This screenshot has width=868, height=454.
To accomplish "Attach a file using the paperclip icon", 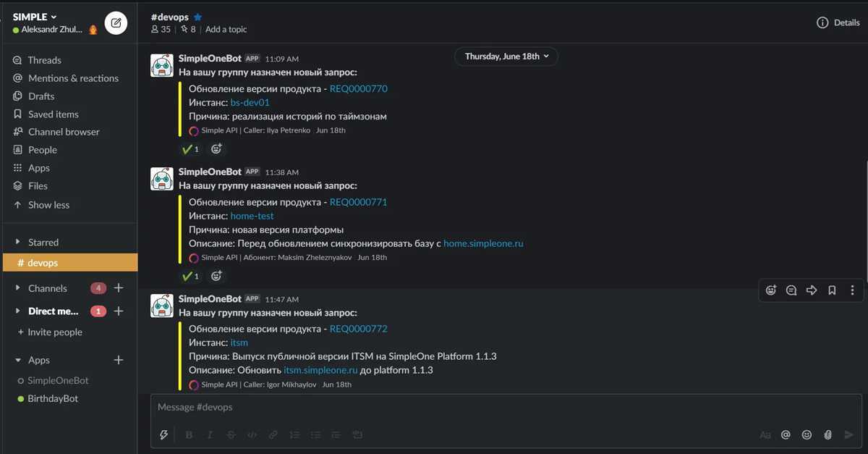I will tap(827, 434).
